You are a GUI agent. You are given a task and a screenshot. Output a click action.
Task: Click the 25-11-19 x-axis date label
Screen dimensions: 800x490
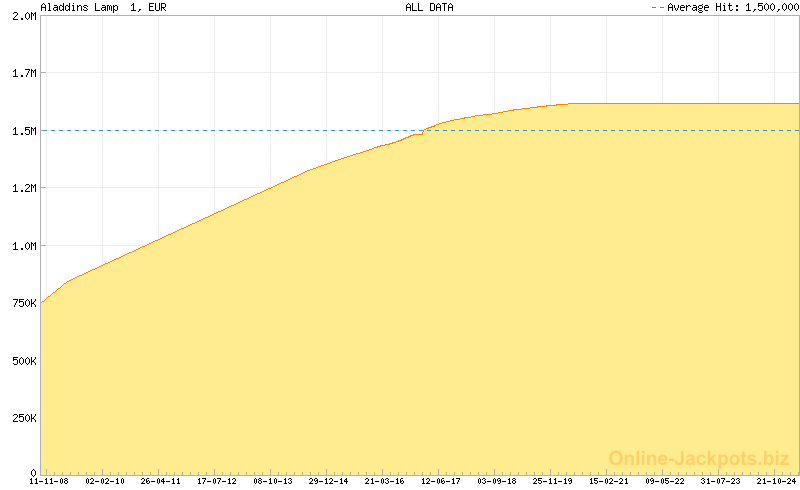553,481
